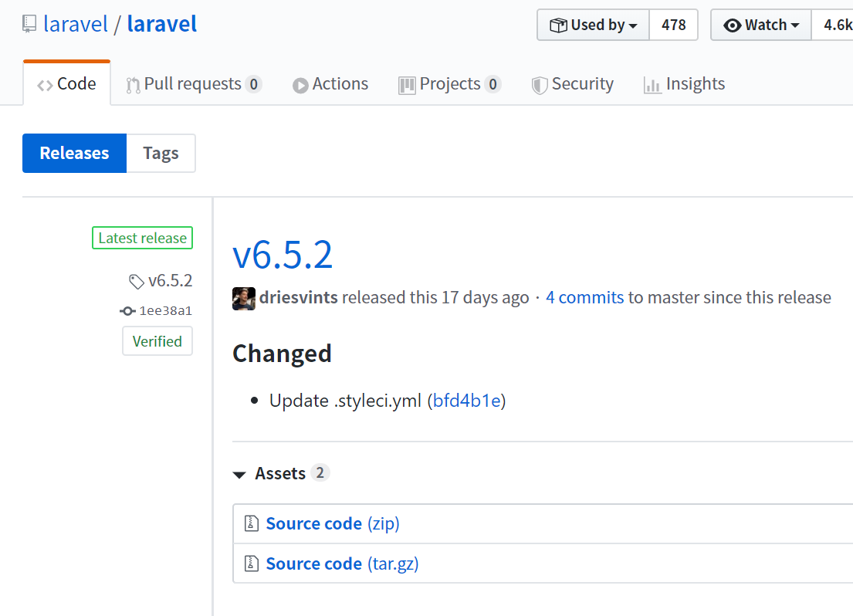Click the Pull requests branch icon
Image resolution: width=853 pixels, height=616 pixels.
pyautogui.click(x=131, y=83)
